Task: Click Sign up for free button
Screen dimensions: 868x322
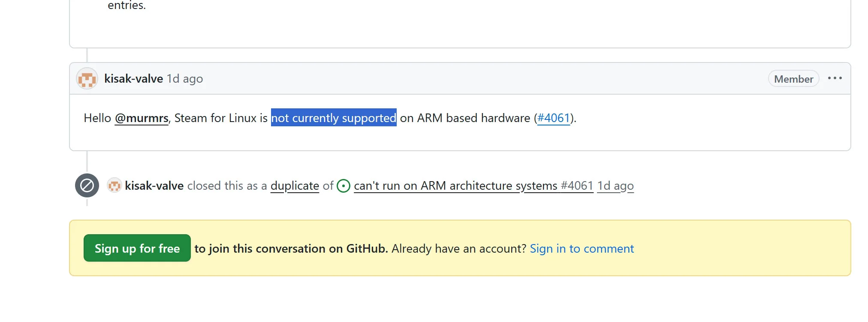Action: (x=137, y=248)
